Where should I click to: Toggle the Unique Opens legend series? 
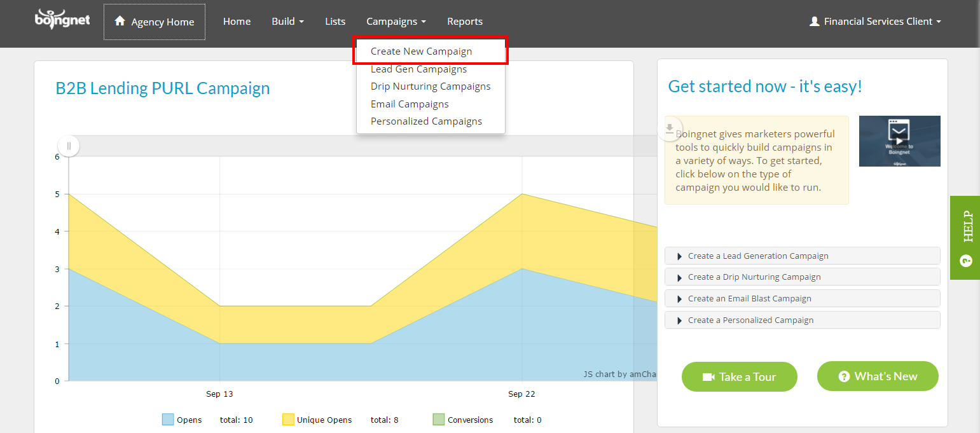(x=317, y=420)
